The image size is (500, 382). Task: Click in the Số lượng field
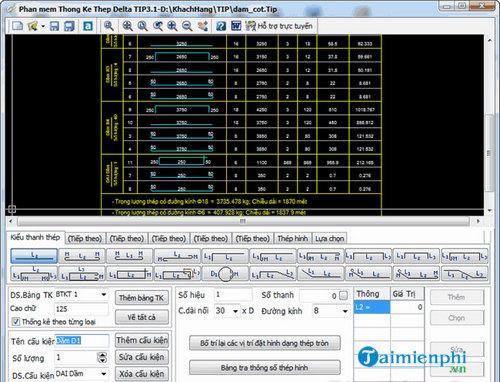(x=76, y=358)
